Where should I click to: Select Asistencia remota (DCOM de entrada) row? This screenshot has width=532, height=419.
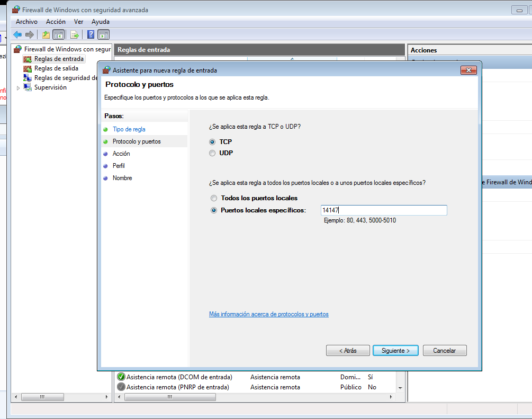point(256,377)
